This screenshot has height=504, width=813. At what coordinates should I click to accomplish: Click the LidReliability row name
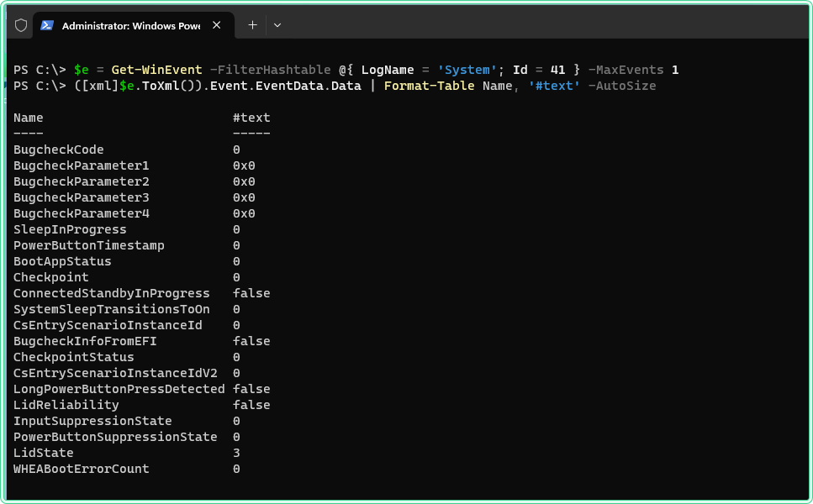(66, 405)
